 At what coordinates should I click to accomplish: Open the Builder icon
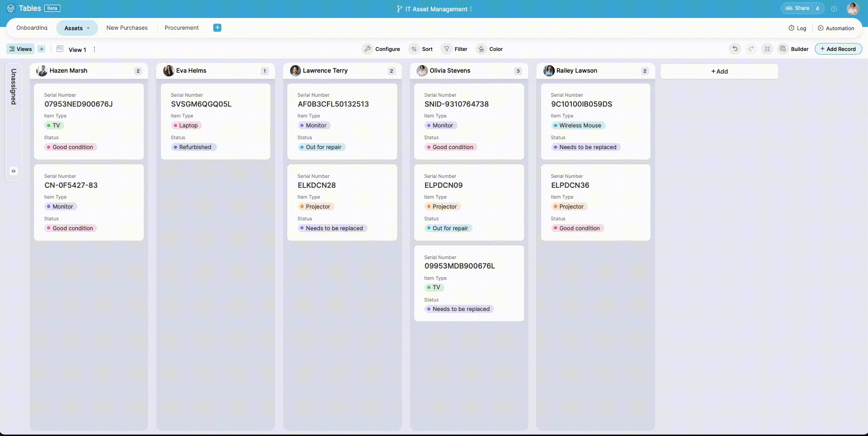point(783,49)
